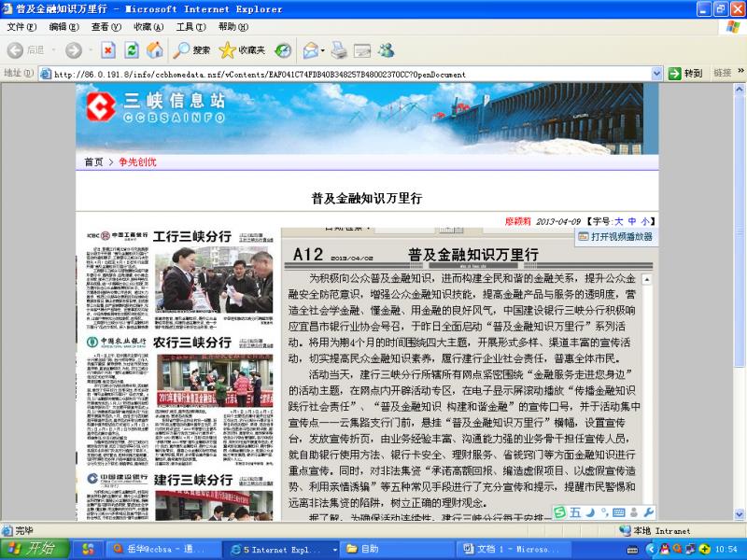Open input method wrench settings icon
747x560 pixels.
tap(648, 512)
